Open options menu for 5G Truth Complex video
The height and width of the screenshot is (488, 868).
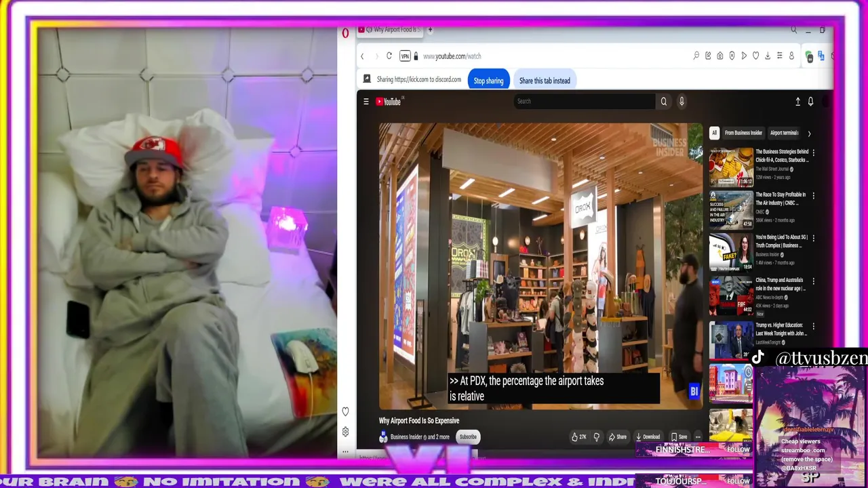814,238
